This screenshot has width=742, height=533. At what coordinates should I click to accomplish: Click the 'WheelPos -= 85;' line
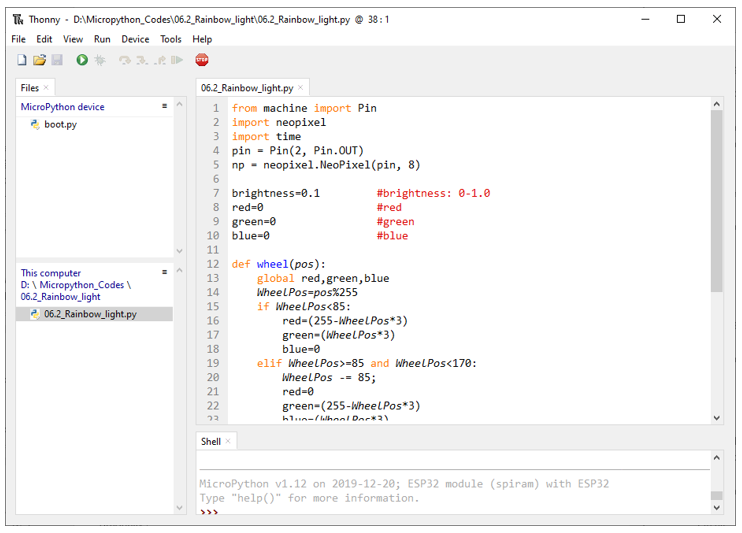(329, 378)
